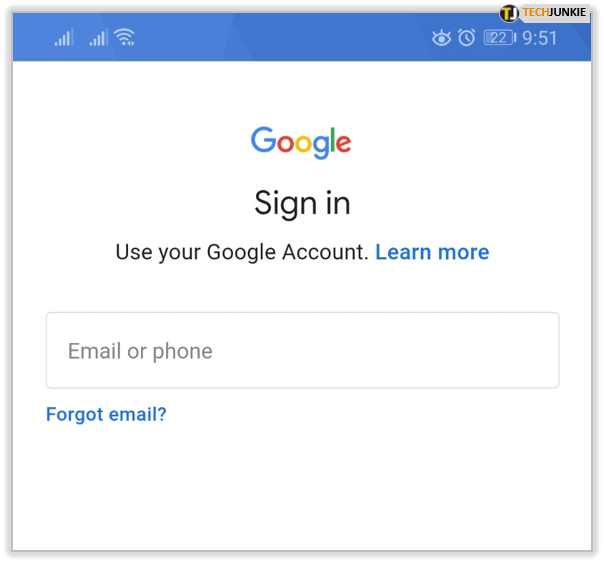Tap the battery indicator showing 22
The image size is (604, 563).
pyautogui.click(x=500, y=38)
